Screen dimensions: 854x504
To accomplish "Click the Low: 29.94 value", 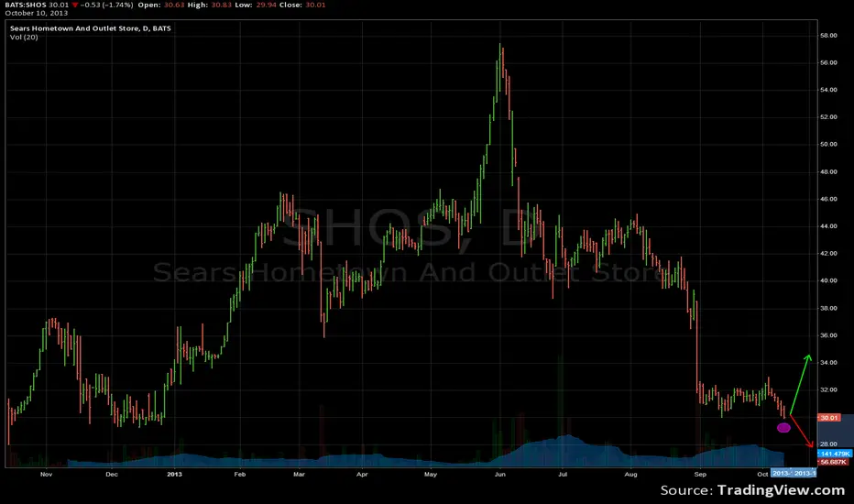I will click(x=255, y=5).
